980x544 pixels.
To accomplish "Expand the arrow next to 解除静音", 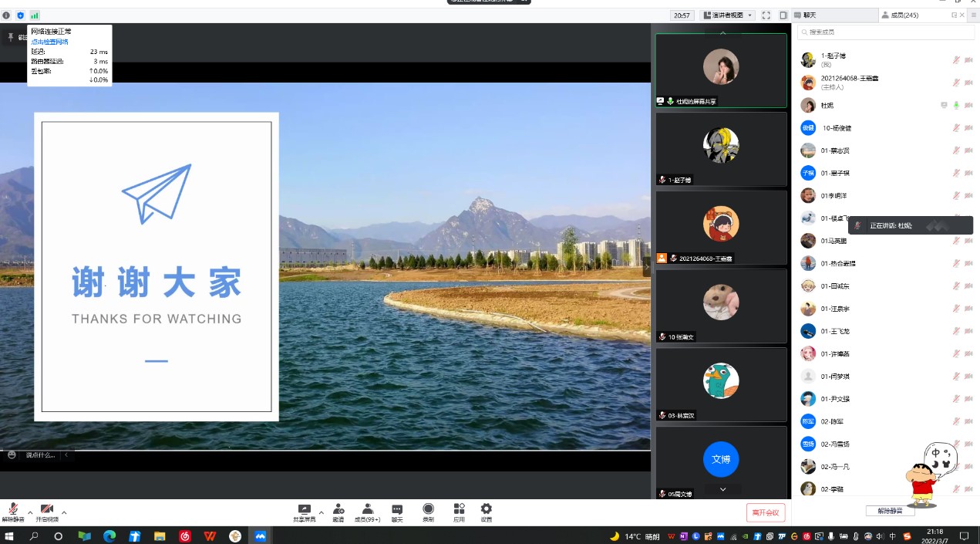I will coord(30,512).
